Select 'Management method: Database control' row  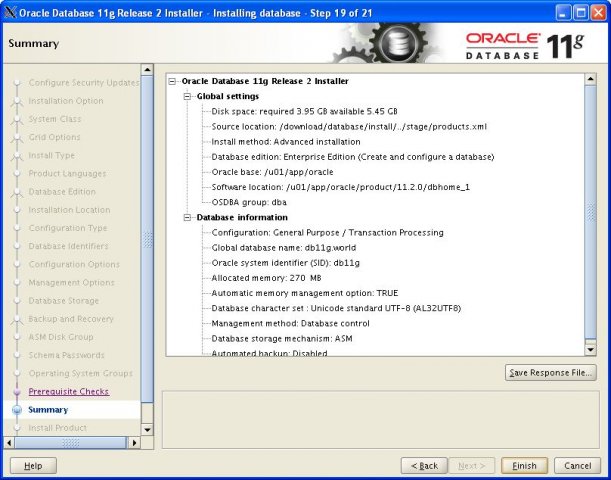click(x=290, y=323)
